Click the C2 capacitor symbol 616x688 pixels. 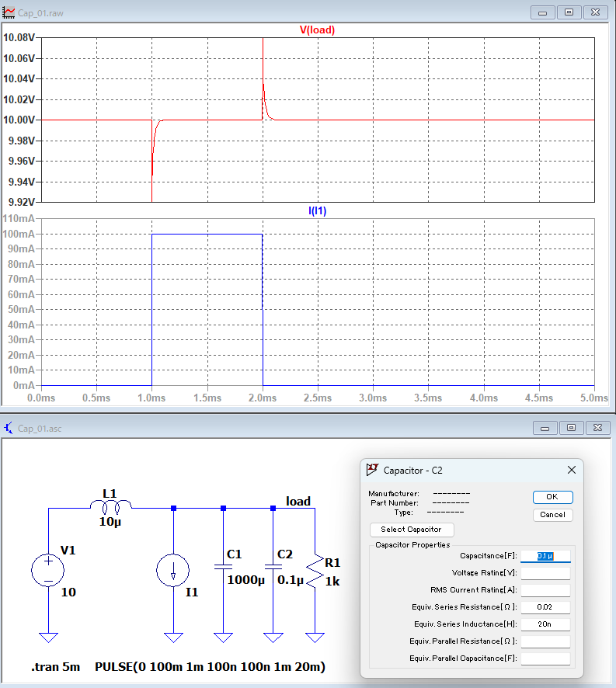(x=273, y=566)
